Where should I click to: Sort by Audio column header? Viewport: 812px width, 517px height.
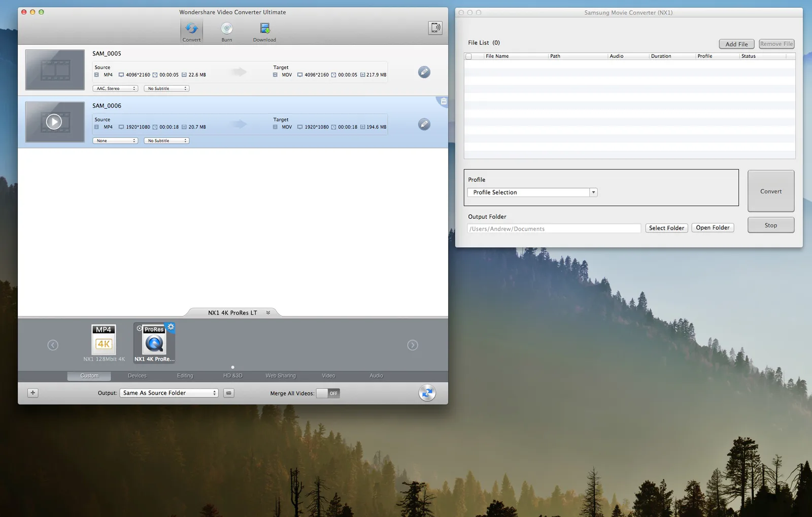click(x=628, y=56)
